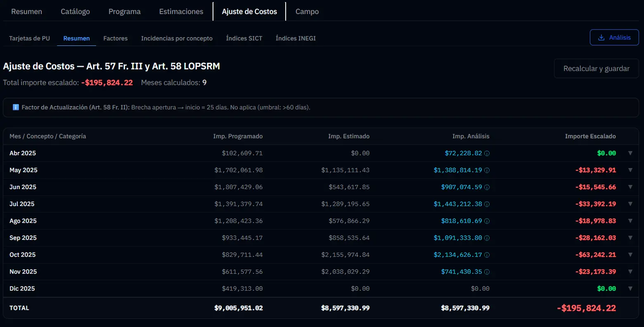Click info icon beside $741,430.35 in Nov row
The height and width of the screenshot is (327, 644).
coord(487,272)
